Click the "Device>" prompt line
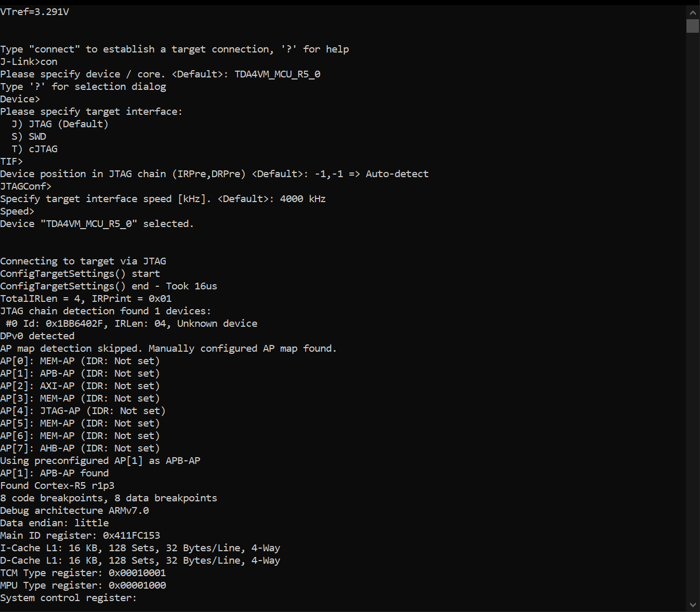The width and height of the screenshot is (700, 612). 20,99
